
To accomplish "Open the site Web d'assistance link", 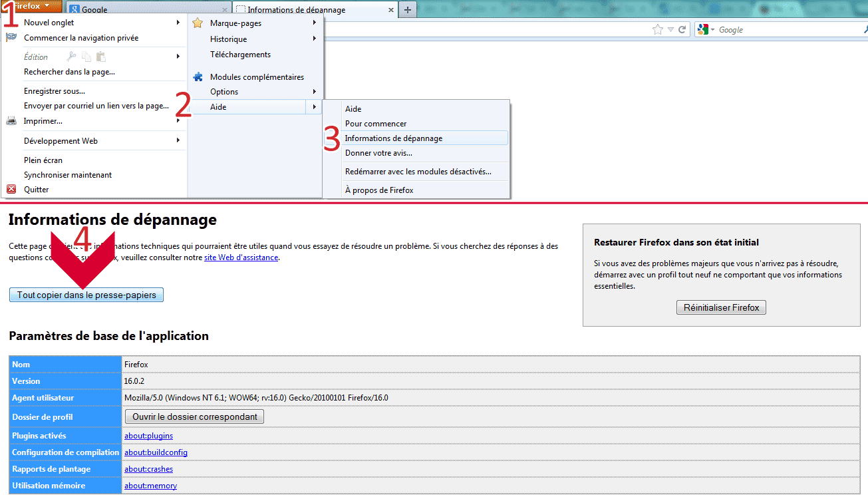I will click(x=241, y=257).
